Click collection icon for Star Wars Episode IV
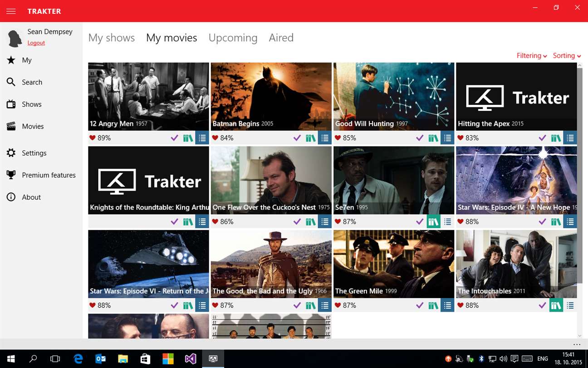 tap(556, 222)
